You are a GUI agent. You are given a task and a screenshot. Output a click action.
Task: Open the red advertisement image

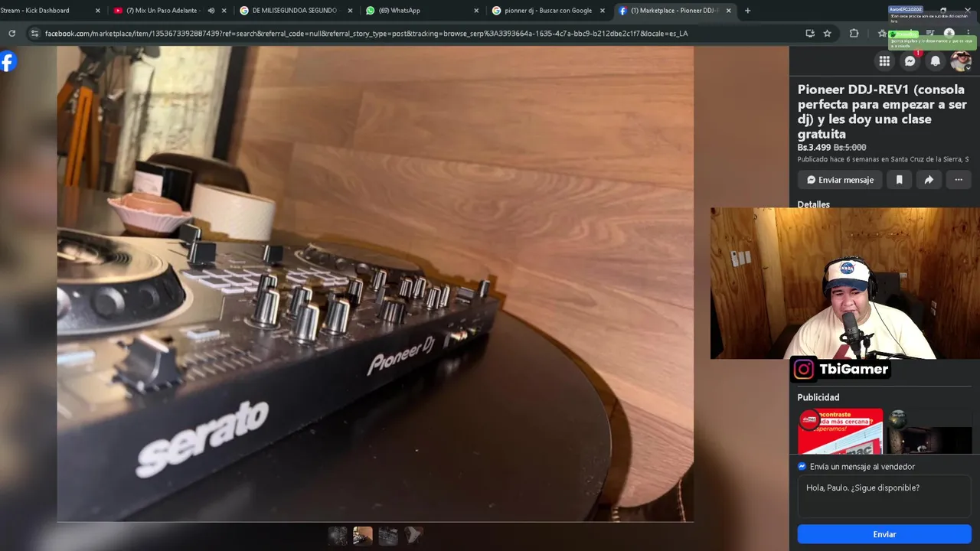coord(840,431)
